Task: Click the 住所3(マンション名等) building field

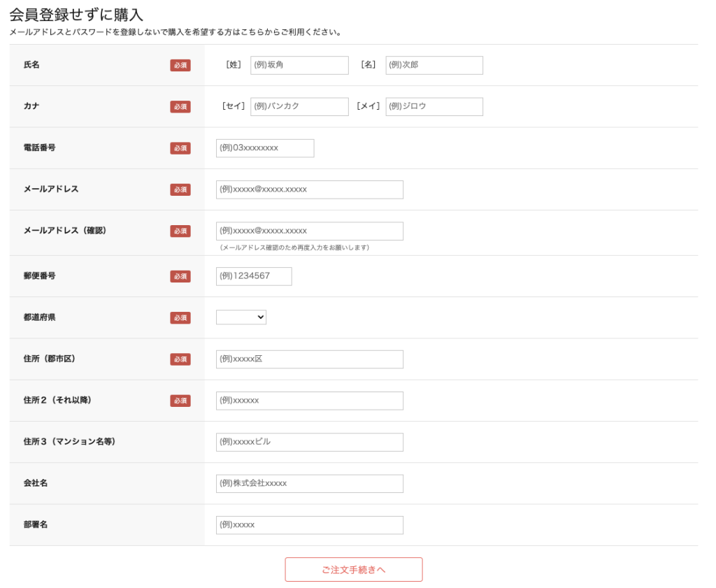Action: (x=310, y=442)
